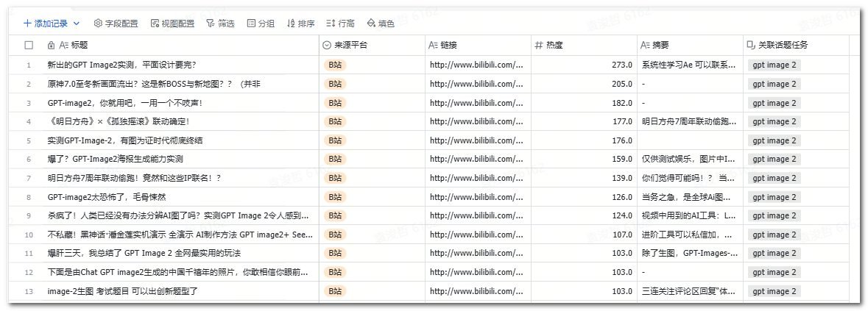Open row titled GPT-image2太恐怖了，毛骨悚然
Screen dimensions: 868x311
point(107,196)
